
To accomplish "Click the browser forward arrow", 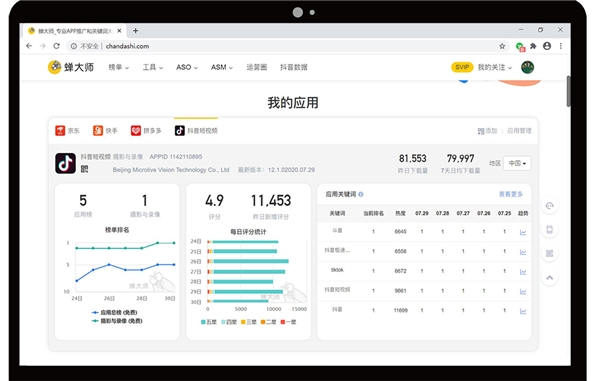I will coord(43,46).
